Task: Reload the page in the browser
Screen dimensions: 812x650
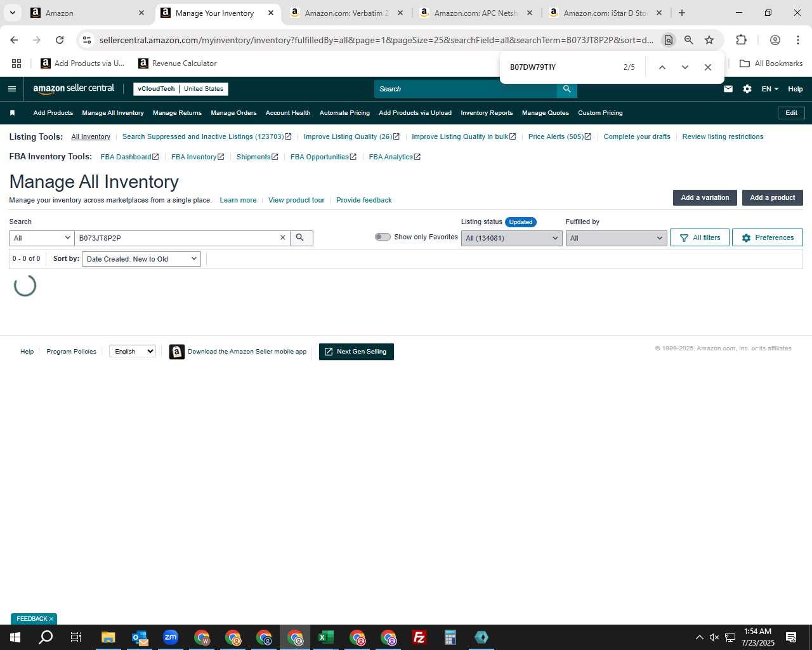Action: (60, 40)
